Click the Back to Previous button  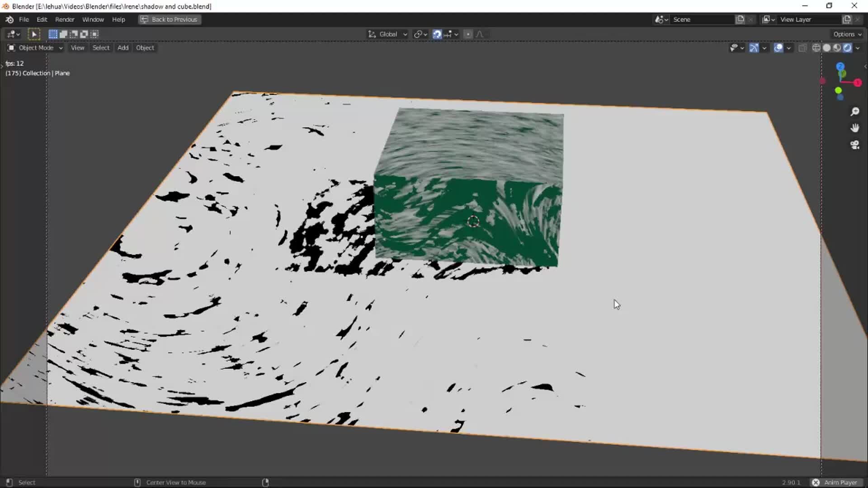[x=170, y=19]
